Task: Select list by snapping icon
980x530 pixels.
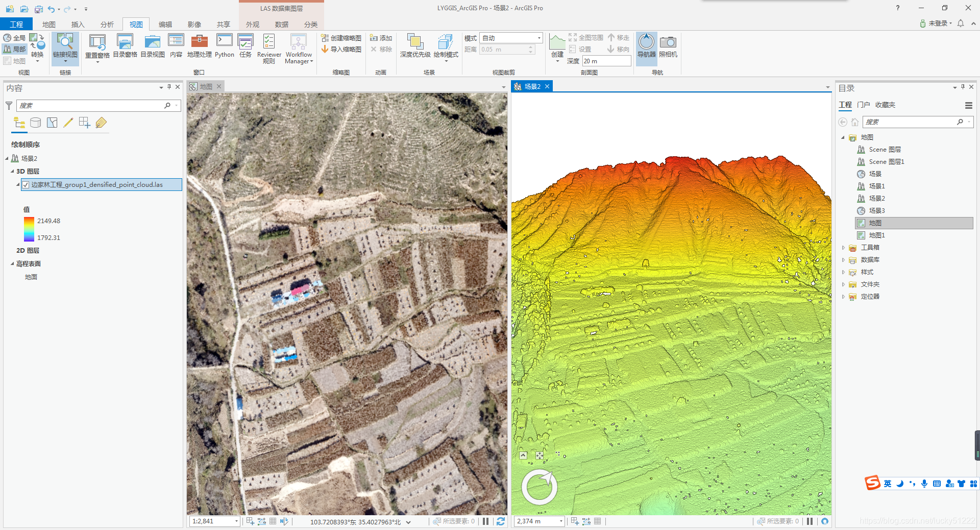Action: click(x=85, y=123)
